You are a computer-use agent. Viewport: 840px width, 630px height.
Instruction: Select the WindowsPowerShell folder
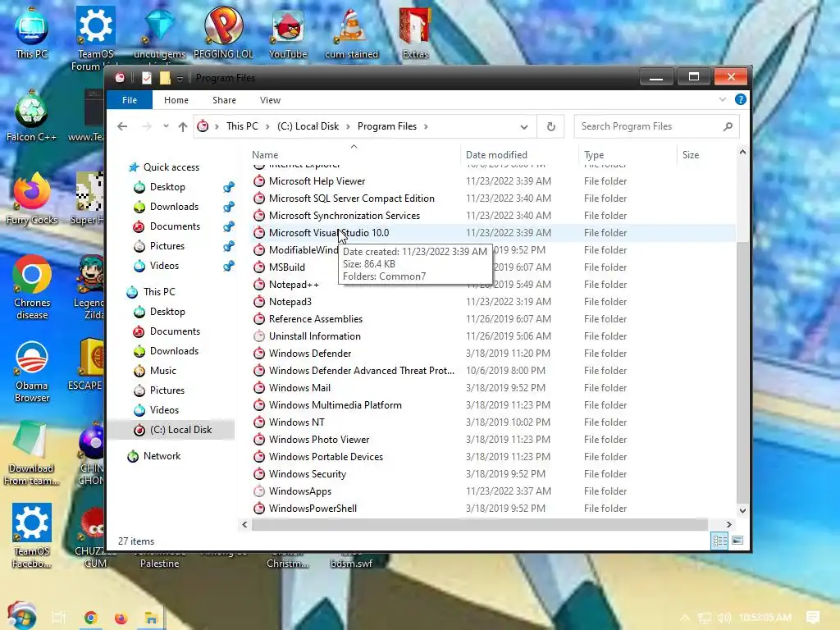313,509
